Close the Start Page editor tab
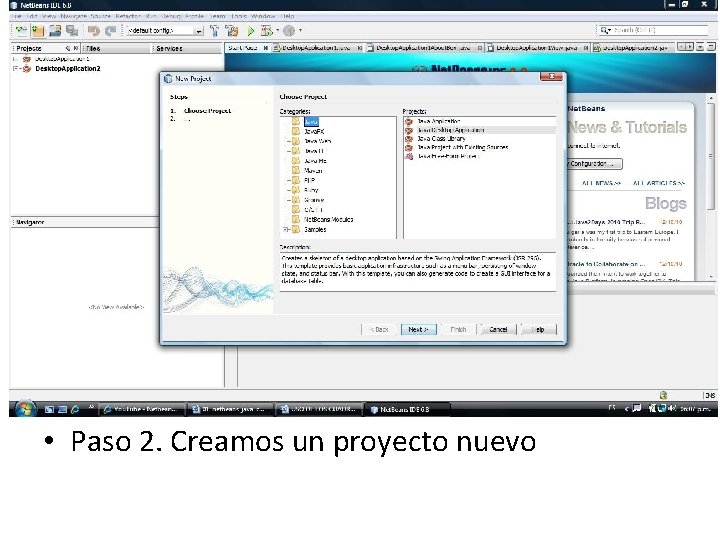The image size is (720, 540). tap(265, 48)
